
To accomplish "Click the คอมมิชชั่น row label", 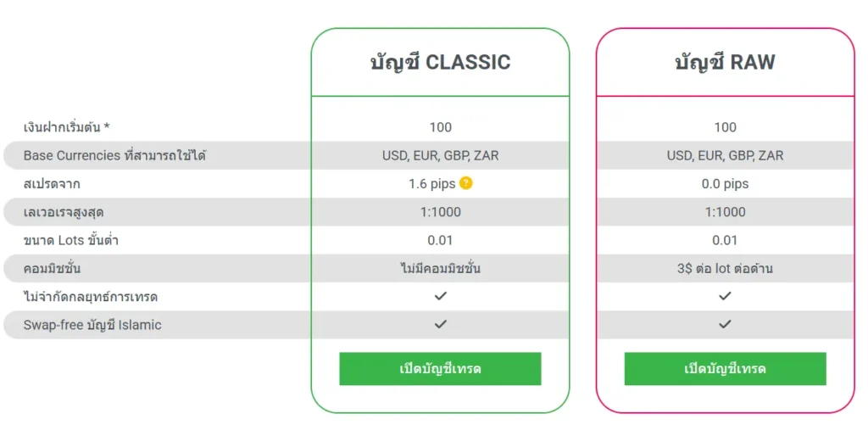I will 53,268.
